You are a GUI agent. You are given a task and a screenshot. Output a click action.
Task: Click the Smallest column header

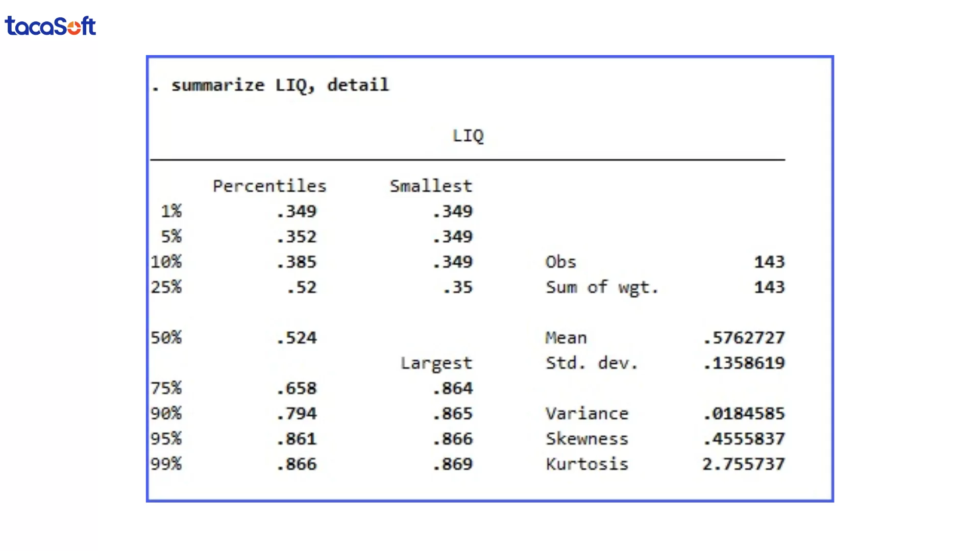coord(431,186)
